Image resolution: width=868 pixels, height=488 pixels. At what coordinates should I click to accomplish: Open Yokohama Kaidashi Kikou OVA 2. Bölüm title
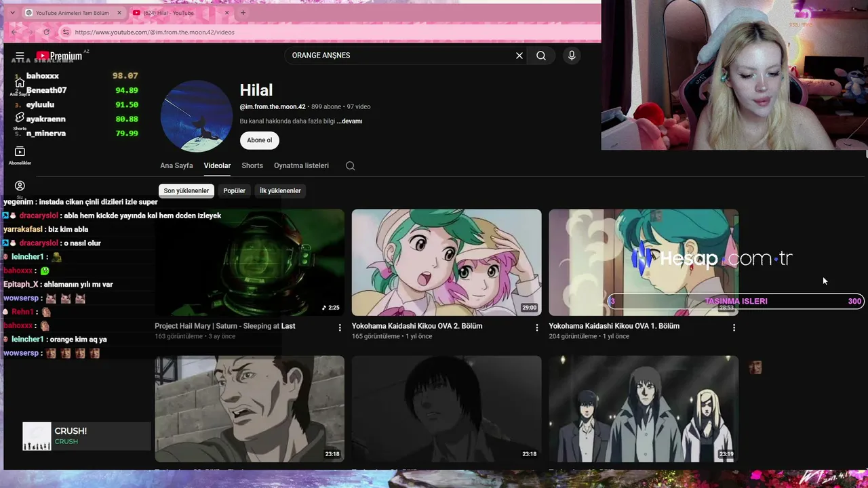[417, 326]
